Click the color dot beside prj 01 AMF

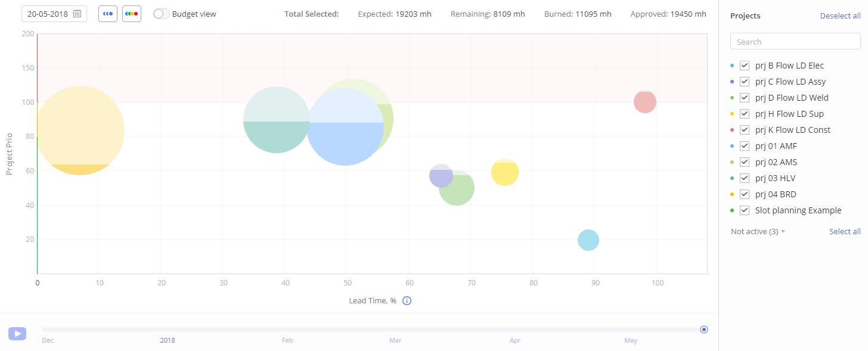tap(733, 145)
